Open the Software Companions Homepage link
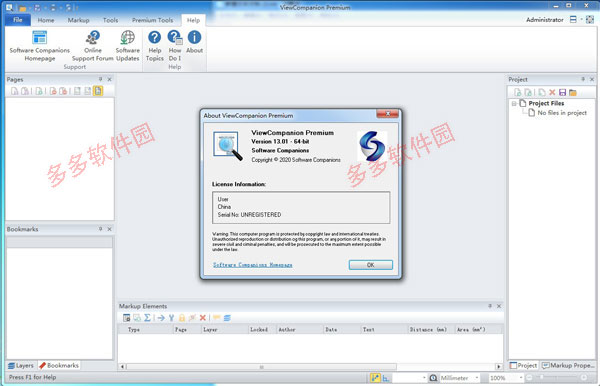600x386 pixels. coord(253,265)
